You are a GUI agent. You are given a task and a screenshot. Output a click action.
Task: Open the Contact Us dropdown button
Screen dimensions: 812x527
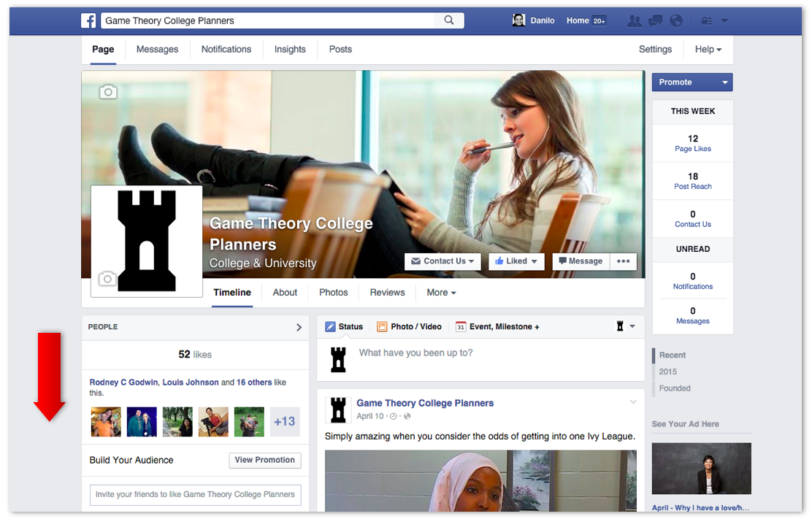(443, 261)
